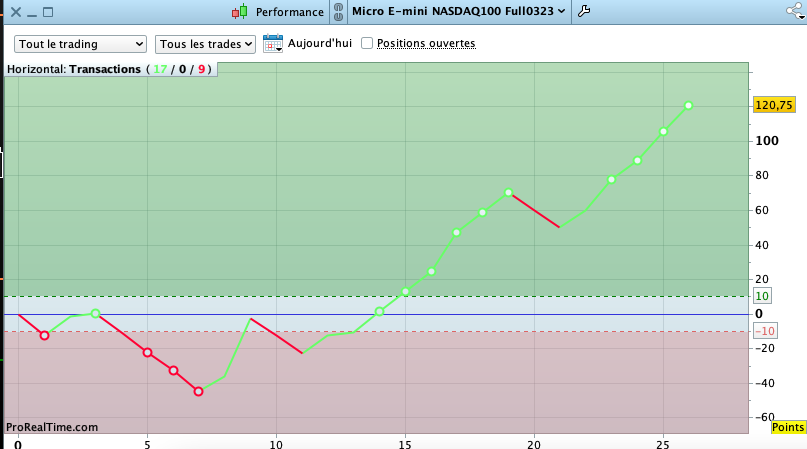807x449 pixels.
Task: Select the green point at transaction 25
Action: click(x=663, y=132)
